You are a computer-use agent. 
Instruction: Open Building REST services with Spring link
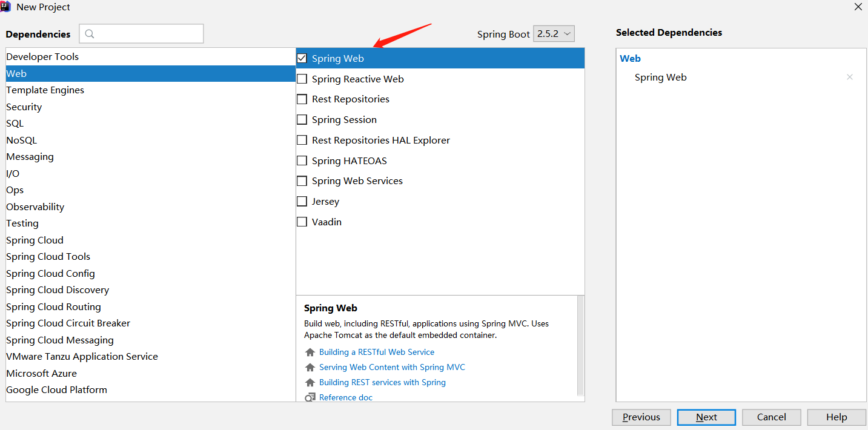click(382, 382)
